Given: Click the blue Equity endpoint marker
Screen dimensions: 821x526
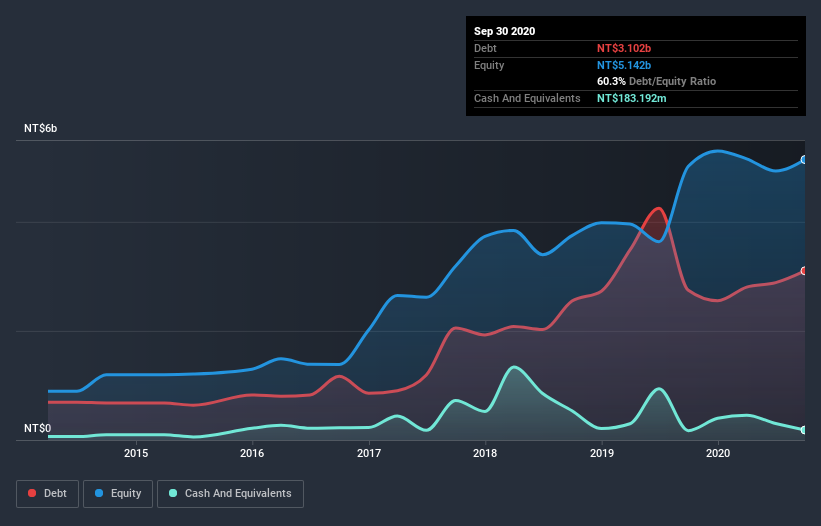Looking at the screenshot, I should pos(804,160).
